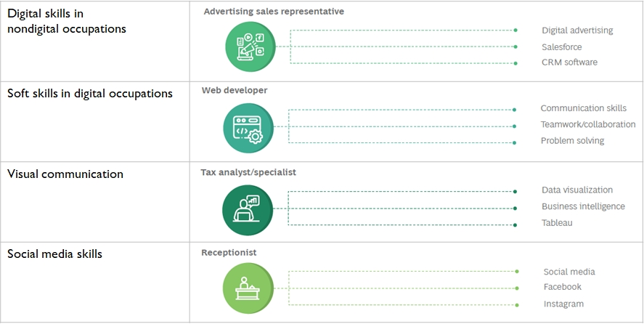Viewport: 644px width, 324px height.
Task: Select 'Communication skills' label
Action: (583, 108)
